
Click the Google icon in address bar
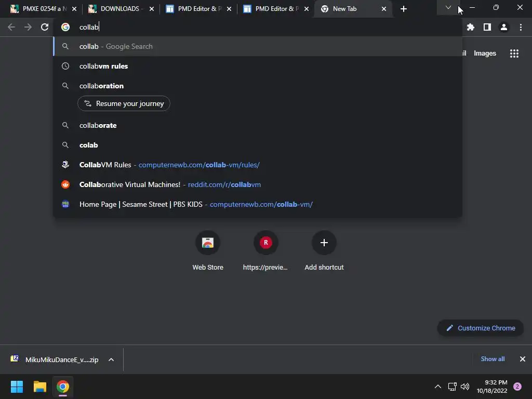pos(65,27)
